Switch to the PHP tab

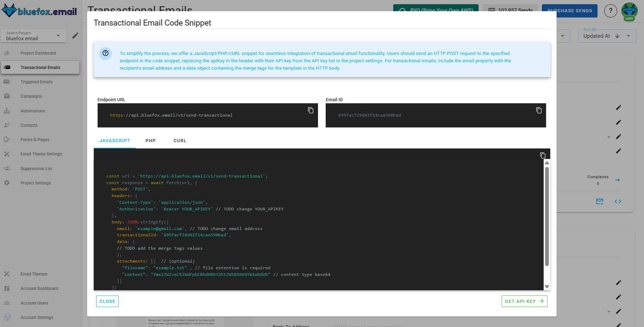point(150,140)
